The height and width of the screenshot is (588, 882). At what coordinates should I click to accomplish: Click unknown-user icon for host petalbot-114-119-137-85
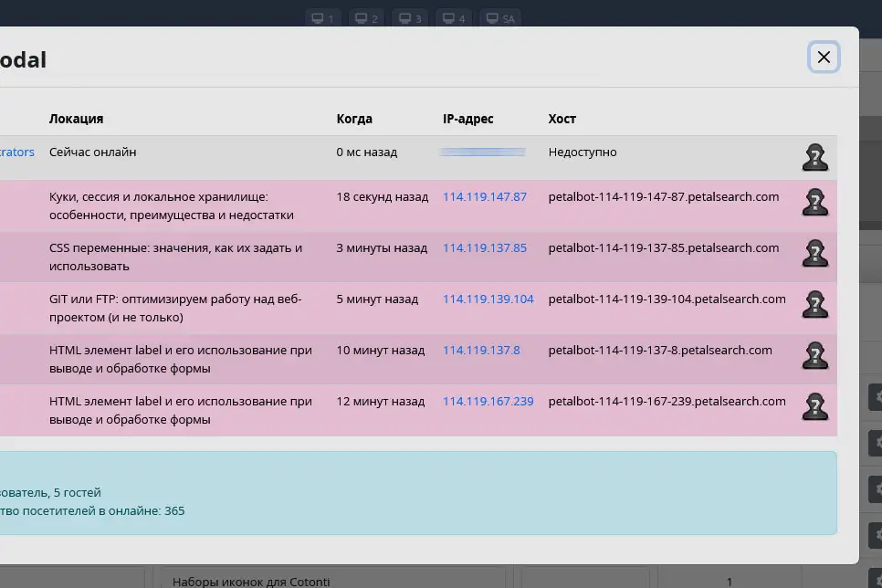(814, 253)
